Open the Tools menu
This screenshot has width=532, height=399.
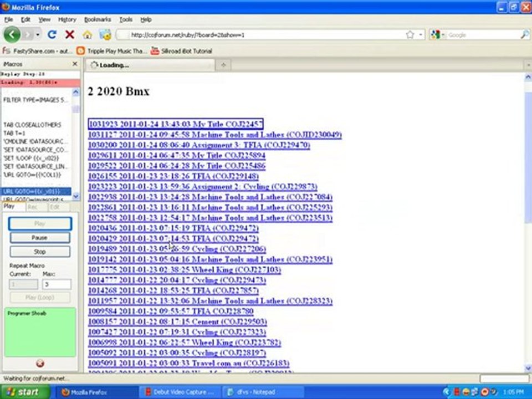pos(126,20)
